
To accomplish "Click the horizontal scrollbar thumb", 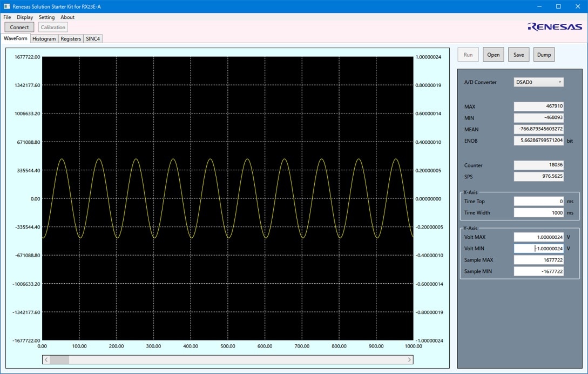I will pos(59,360).
